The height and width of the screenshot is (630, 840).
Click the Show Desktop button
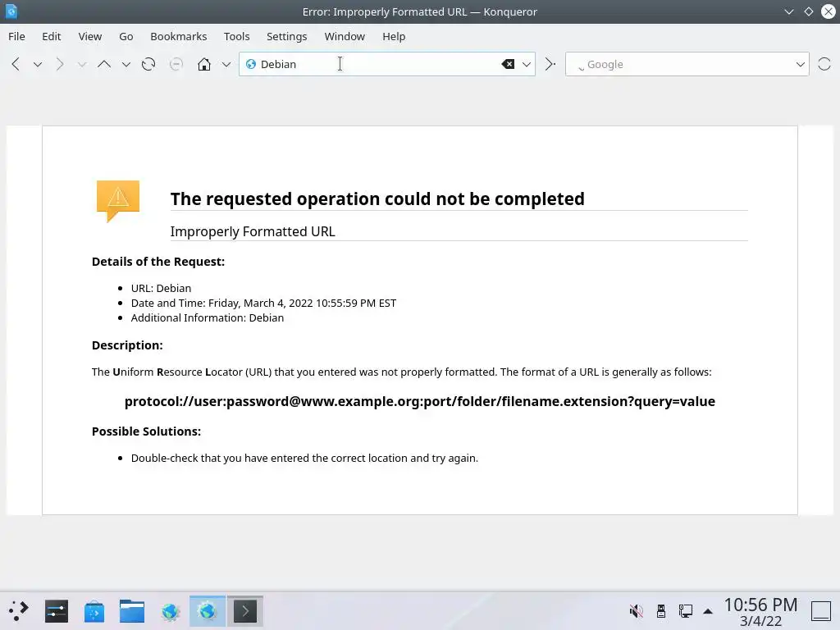[821, 610]
